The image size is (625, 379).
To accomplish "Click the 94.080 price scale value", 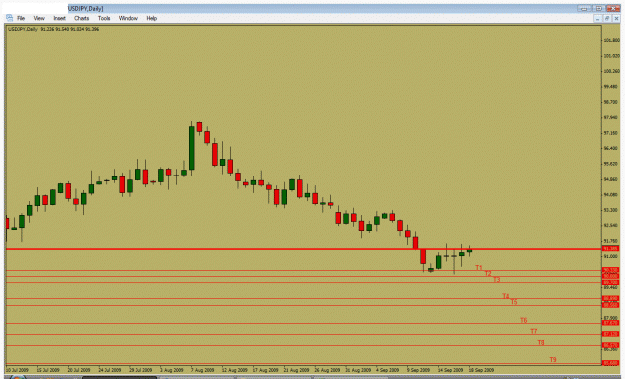I will click(x=611, y=194).
